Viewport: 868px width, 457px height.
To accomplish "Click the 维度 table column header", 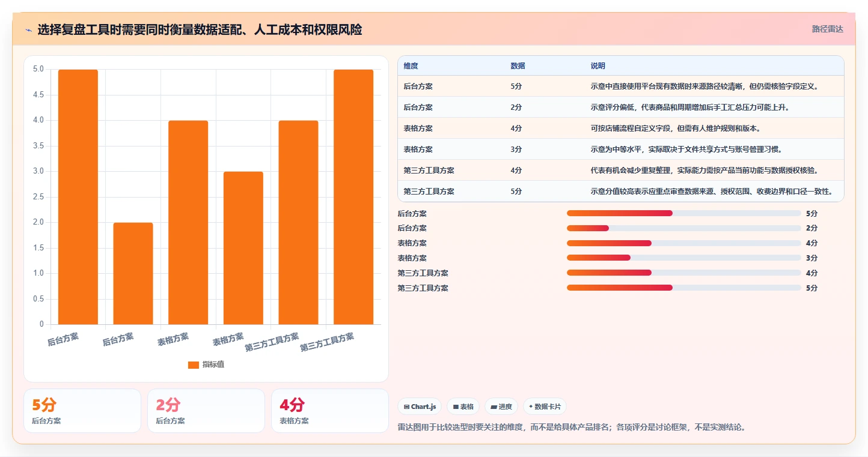I will tap(411, 66).
